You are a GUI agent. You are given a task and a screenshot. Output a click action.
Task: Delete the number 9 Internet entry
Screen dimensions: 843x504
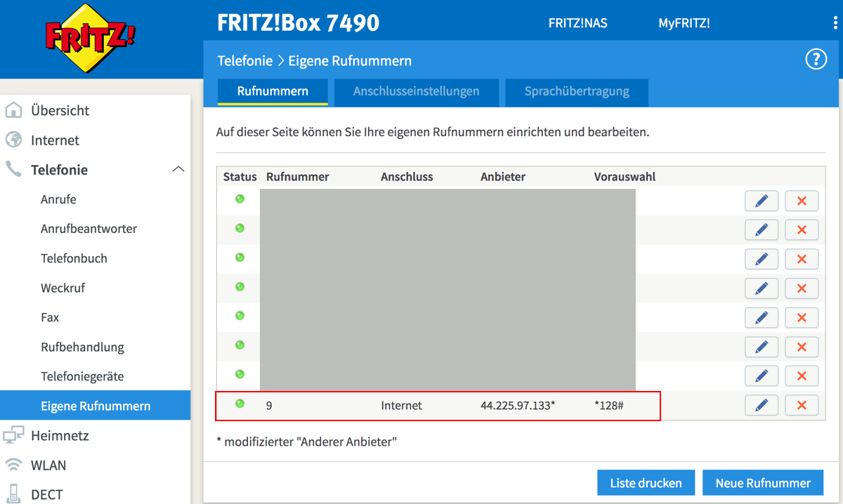tap(802, 405)
